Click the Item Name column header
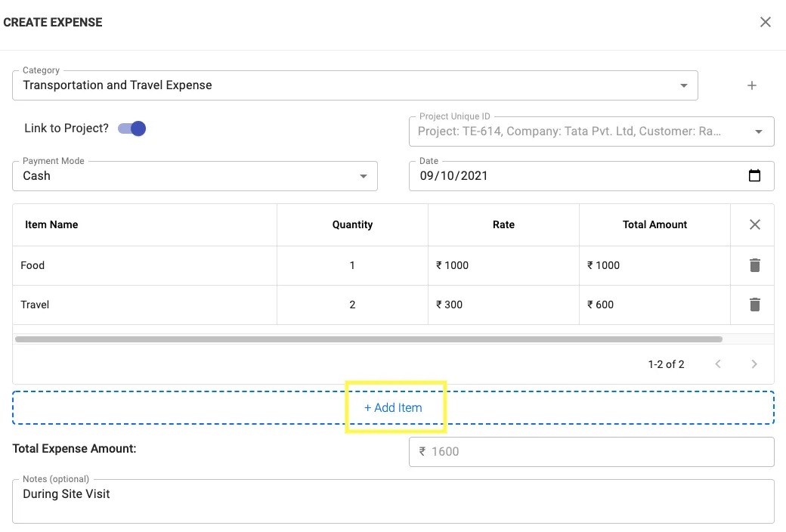This screenshot has height=532, width=786. [x=51, y=224]
